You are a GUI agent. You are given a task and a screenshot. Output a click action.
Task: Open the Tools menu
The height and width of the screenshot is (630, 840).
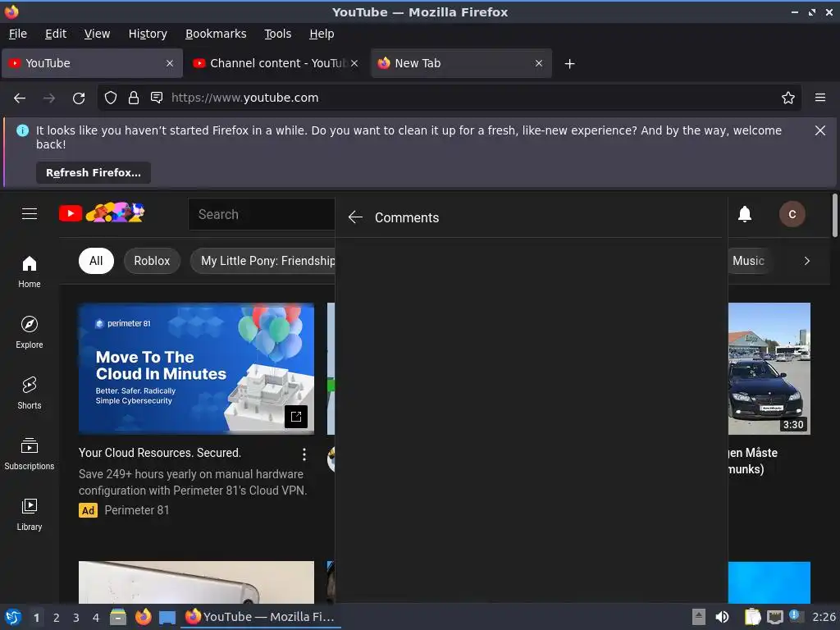point(277,34)
